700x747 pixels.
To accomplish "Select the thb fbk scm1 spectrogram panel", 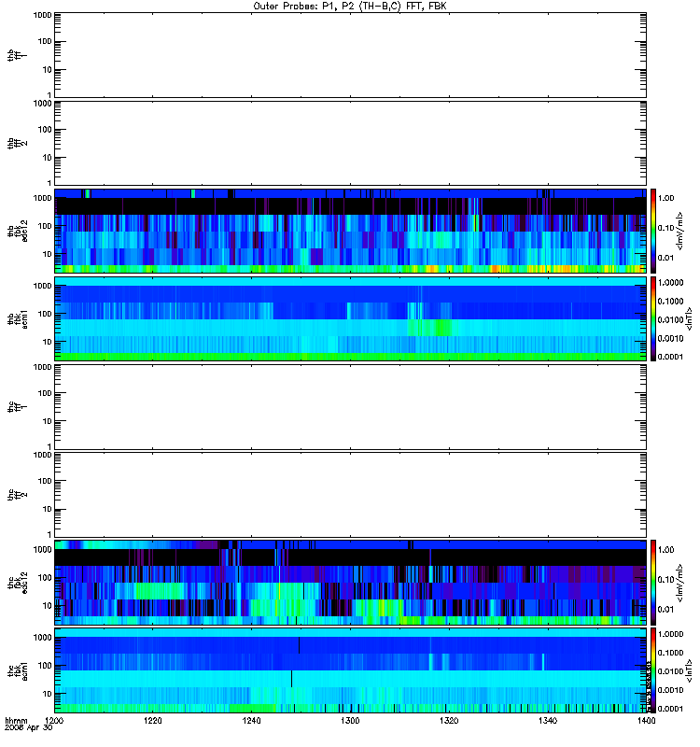I will click(x=350, y=318).
